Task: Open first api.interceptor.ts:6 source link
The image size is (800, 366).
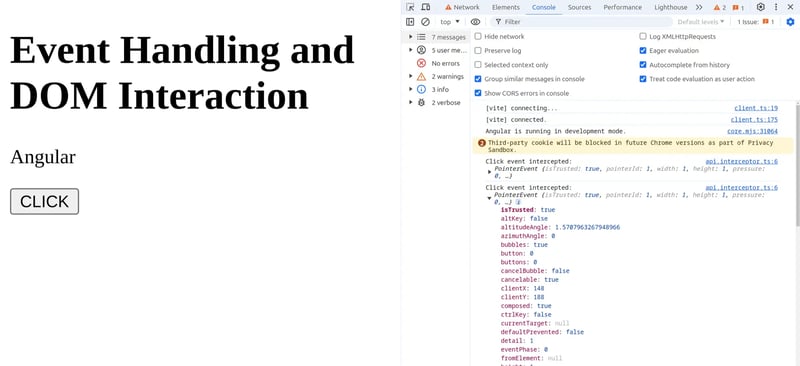Action: (x=741, y=161)
